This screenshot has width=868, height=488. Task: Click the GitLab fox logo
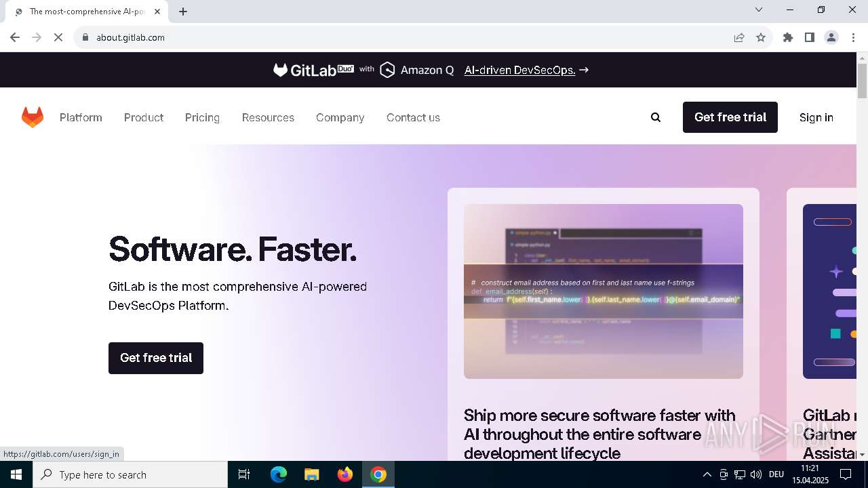click(33, 117)
